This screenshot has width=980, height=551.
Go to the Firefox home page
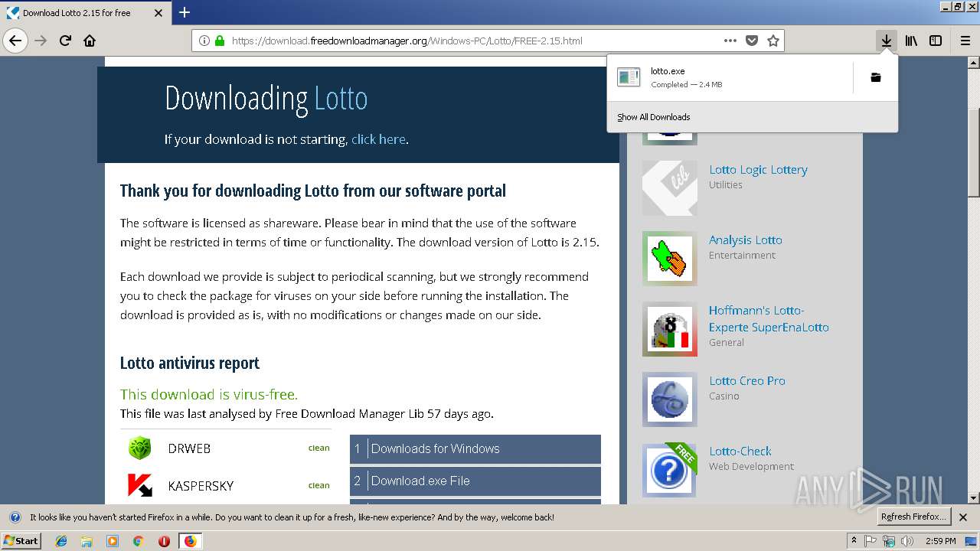pos(90,41)
